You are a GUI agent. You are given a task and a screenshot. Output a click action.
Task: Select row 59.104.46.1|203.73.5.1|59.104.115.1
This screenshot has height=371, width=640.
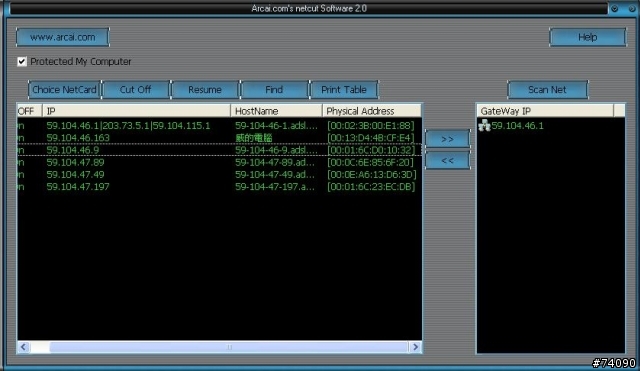pyautogui.click(x=219, y=126)
